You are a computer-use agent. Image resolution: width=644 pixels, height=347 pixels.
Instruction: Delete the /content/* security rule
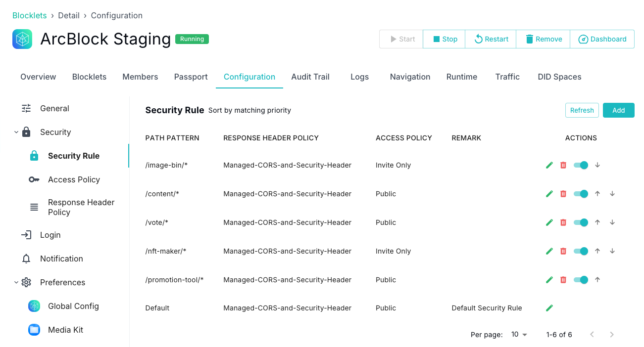[x=563, y=194]
